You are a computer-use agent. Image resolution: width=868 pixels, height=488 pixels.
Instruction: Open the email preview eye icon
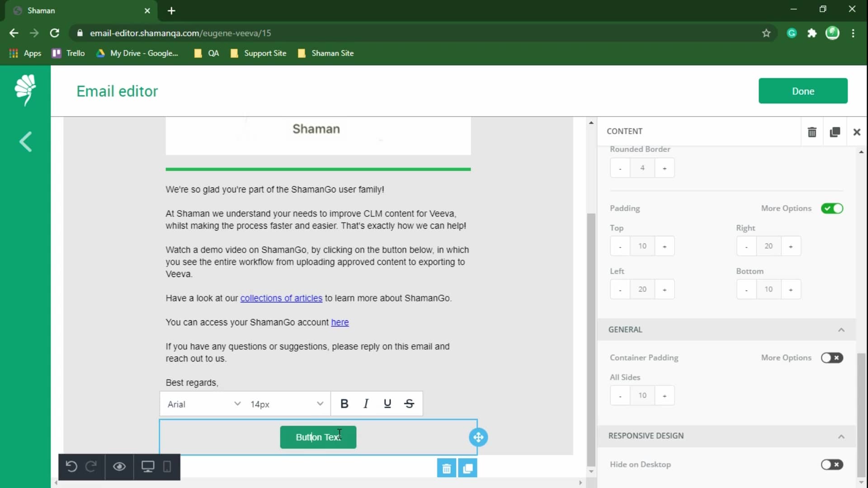pos(119,467)
